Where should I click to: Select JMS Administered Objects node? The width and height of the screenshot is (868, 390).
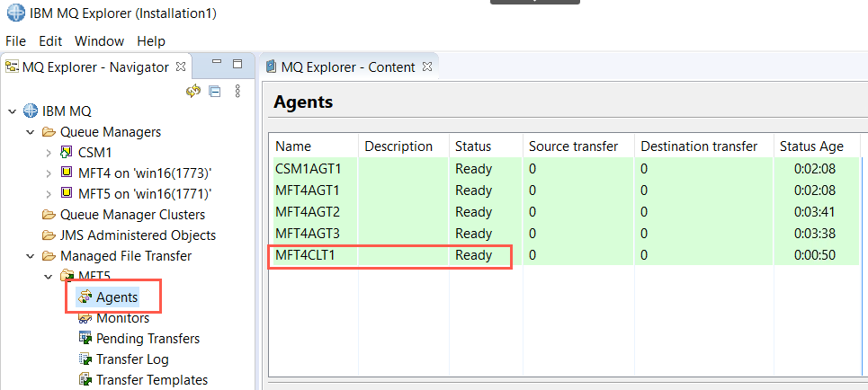[138, 235]
